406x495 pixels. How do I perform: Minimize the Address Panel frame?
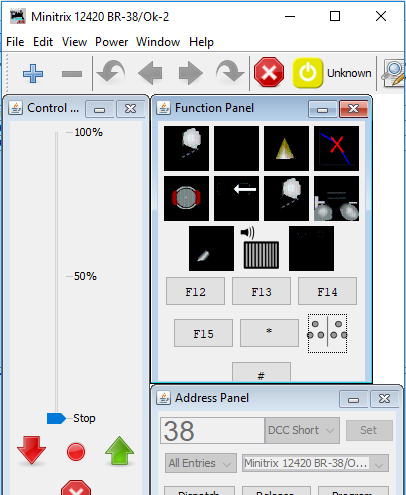click(x=354, y=399)
